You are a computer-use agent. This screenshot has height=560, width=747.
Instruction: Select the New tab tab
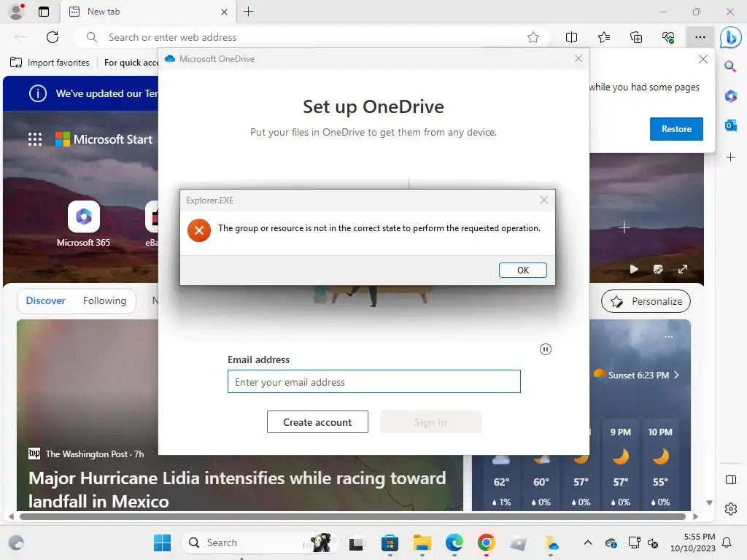coord(147,12)
